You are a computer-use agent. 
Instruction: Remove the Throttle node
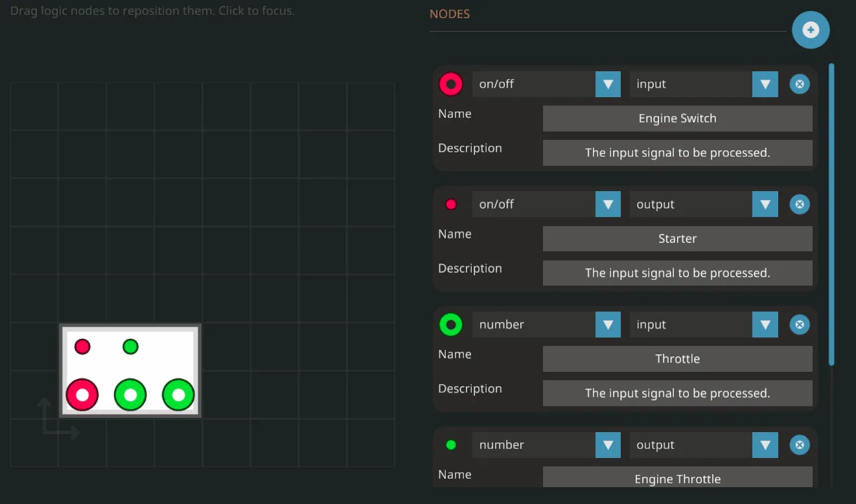coord(799,325)
